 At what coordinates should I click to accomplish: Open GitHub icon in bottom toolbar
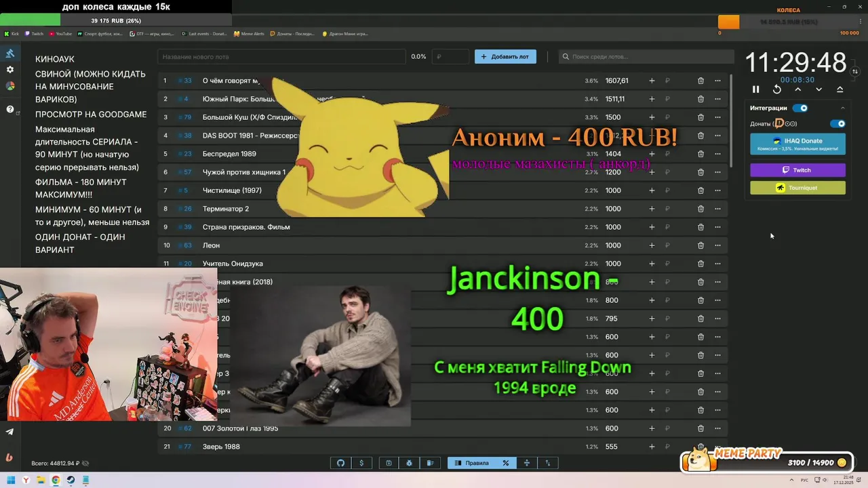click(340, 463)
